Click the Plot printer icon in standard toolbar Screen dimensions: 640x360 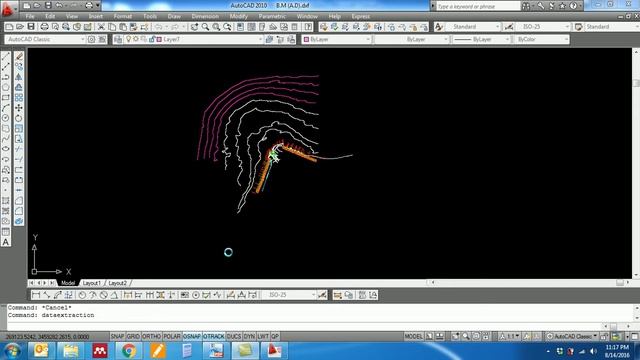pyautogui.click(x=44, y=27)
